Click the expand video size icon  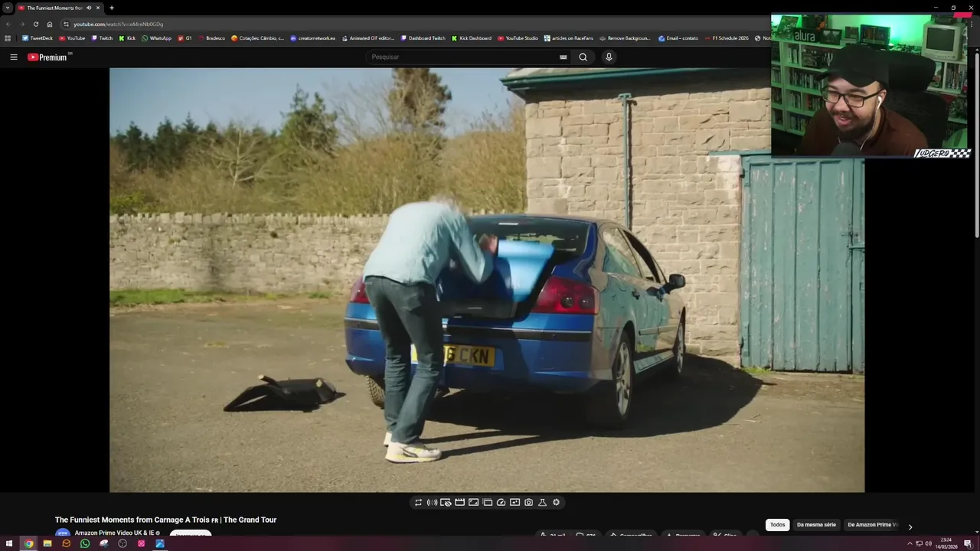click(473, 503)
